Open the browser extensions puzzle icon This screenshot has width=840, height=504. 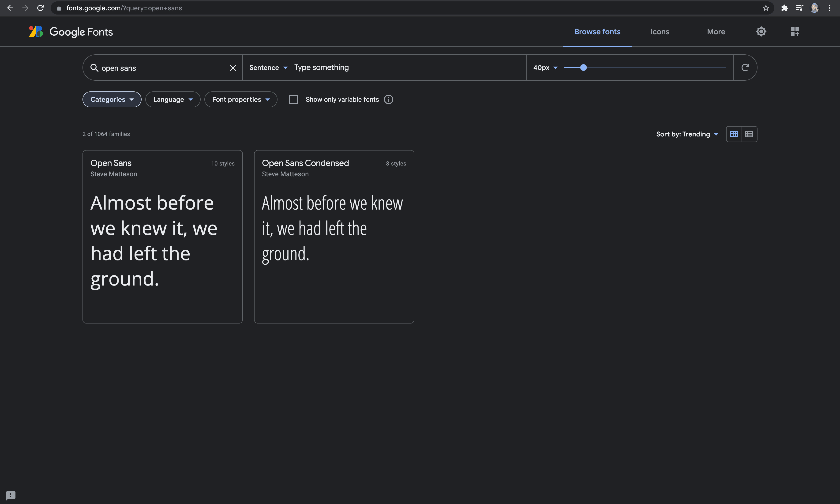click(x=784, y=8)
